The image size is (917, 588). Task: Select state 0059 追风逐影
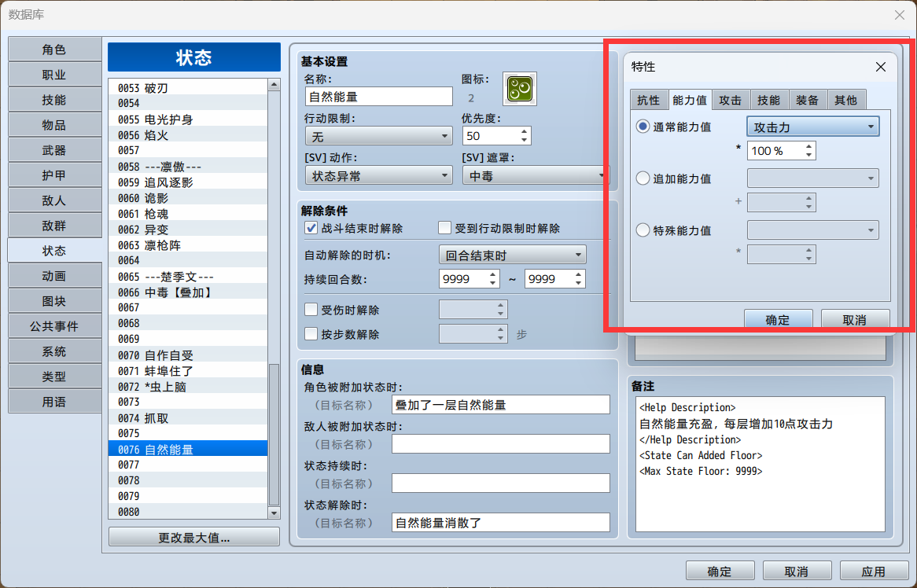click(x=188, y=182)
